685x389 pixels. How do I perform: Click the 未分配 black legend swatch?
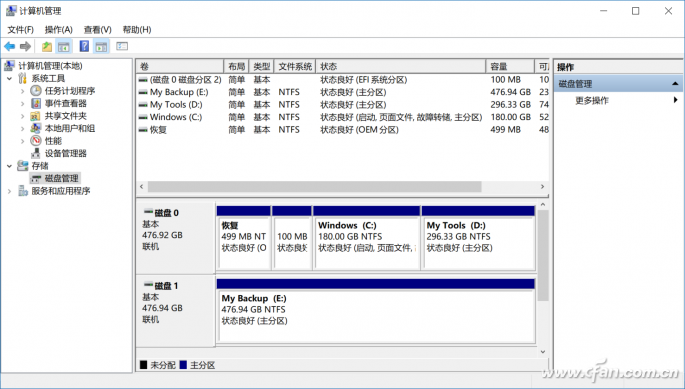point(143,365)
